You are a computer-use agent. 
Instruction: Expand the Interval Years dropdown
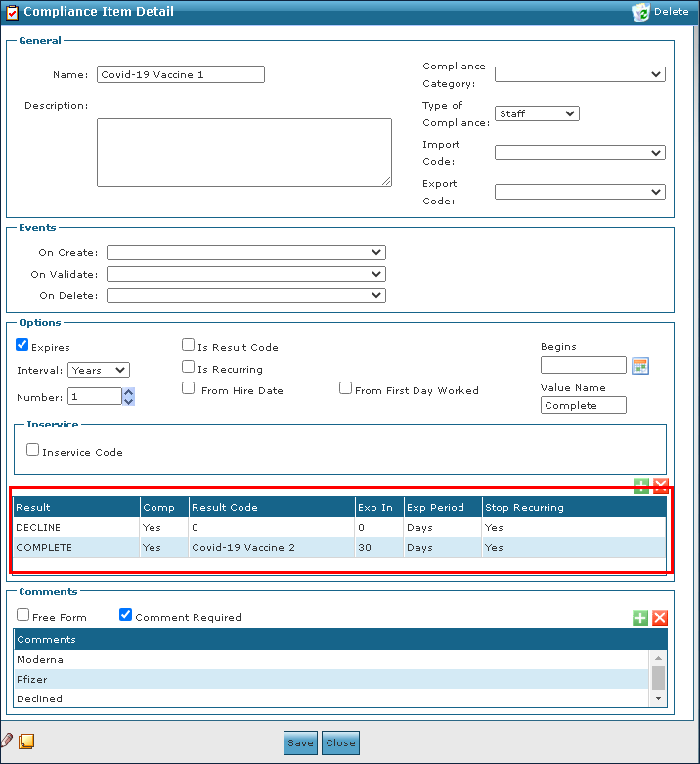[x=99, y=370]
